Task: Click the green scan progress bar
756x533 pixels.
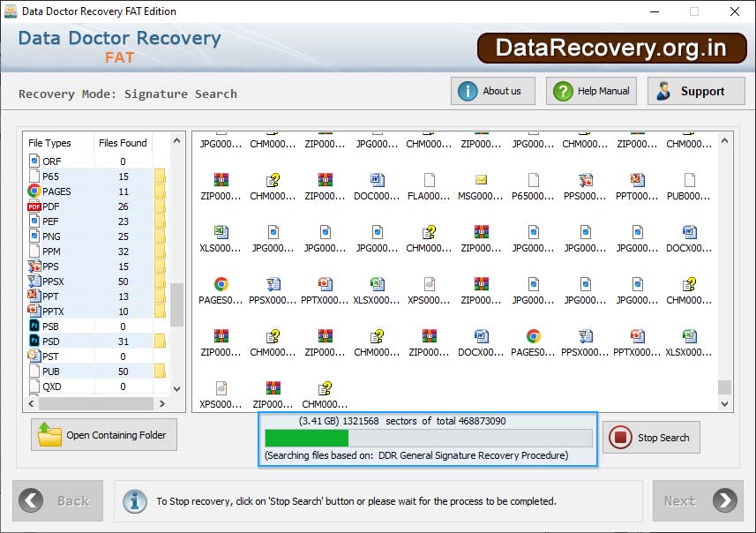Action: click(307, 438)
